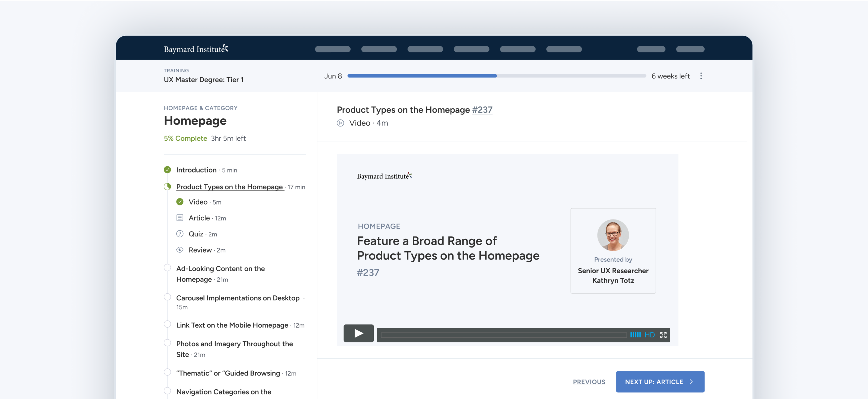Click the NEXT UP: ARTICLE button
Image resolution: width=868 pixels, height=399 pixels.
[660, 382]
